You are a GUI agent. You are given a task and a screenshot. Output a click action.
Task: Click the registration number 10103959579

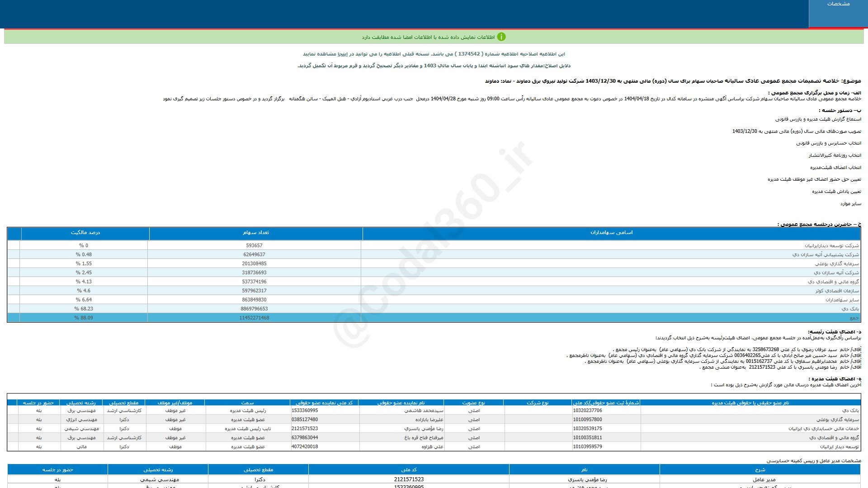pyautogui.click(x=588, y=446)
